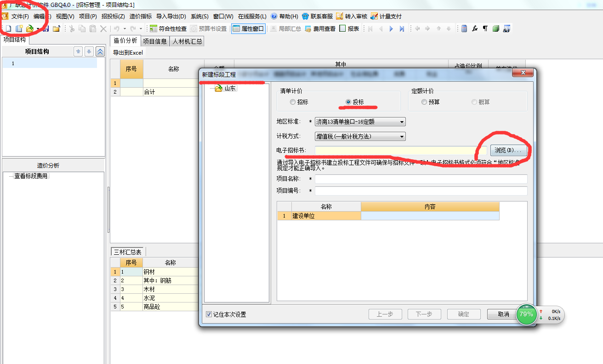Screen dimensions: 603x364
Task: Click the redo arrow icon
Action: (133, 29)
